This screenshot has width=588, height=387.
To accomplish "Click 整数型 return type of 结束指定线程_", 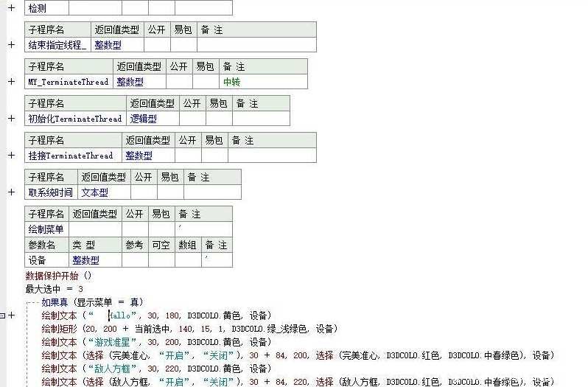I will 117,45.
